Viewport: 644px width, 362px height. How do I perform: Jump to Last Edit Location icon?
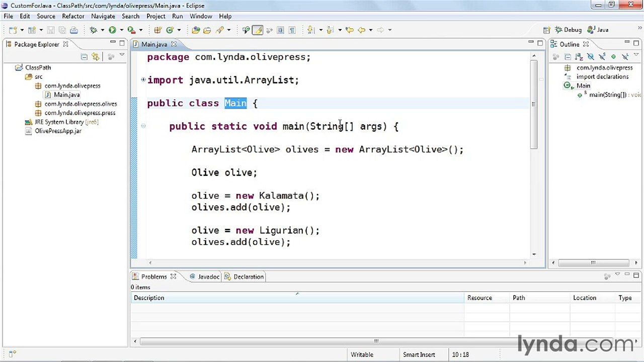click(350, 30)
